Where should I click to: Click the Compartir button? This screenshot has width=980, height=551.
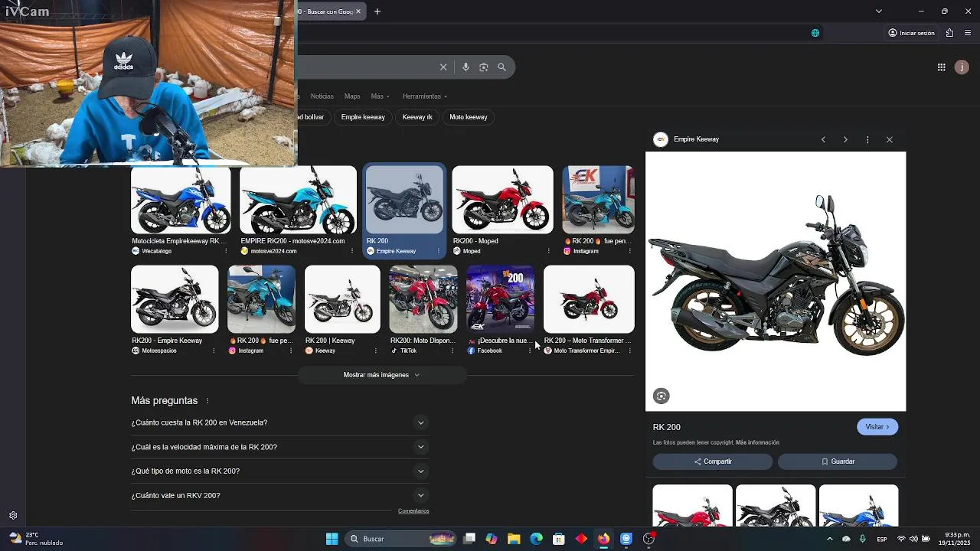[713, 461]
